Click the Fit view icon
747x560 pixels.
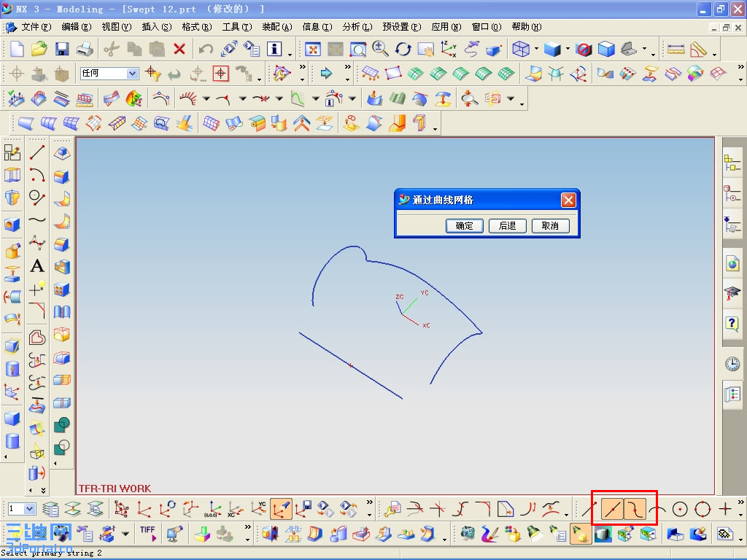click(312, 49)
